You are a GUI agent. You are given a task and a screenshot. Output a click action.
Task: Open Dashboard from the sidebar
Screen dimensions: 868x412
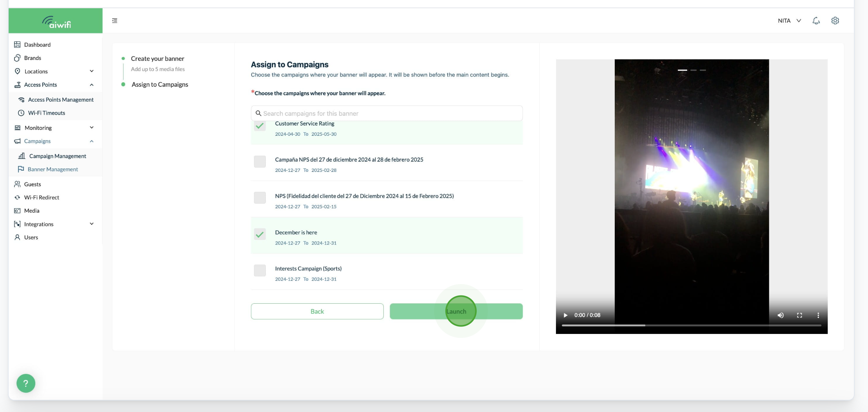(37, 44)
